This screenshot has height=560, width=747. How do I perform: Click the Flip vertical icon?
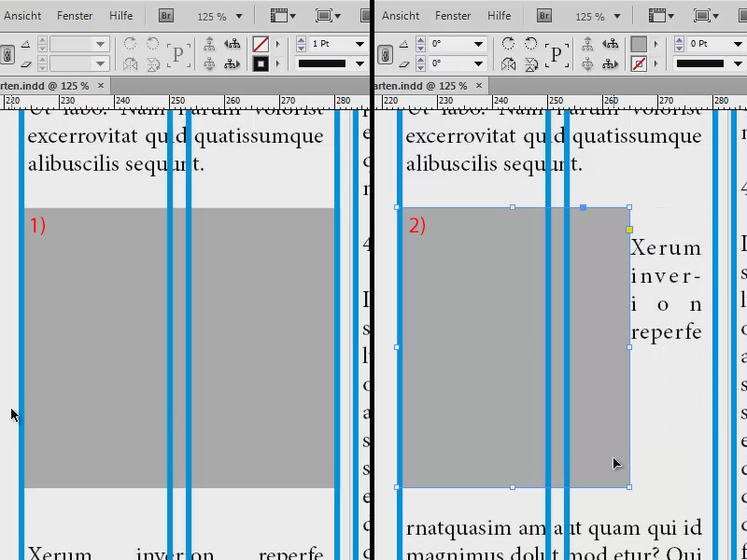(152, 63)
